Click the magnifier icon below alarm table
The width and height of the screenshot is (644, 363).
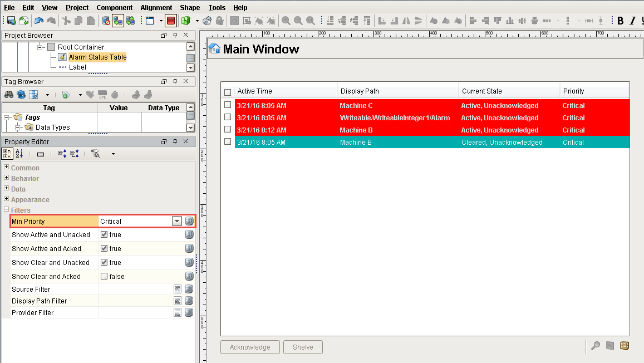click(596, 346)
